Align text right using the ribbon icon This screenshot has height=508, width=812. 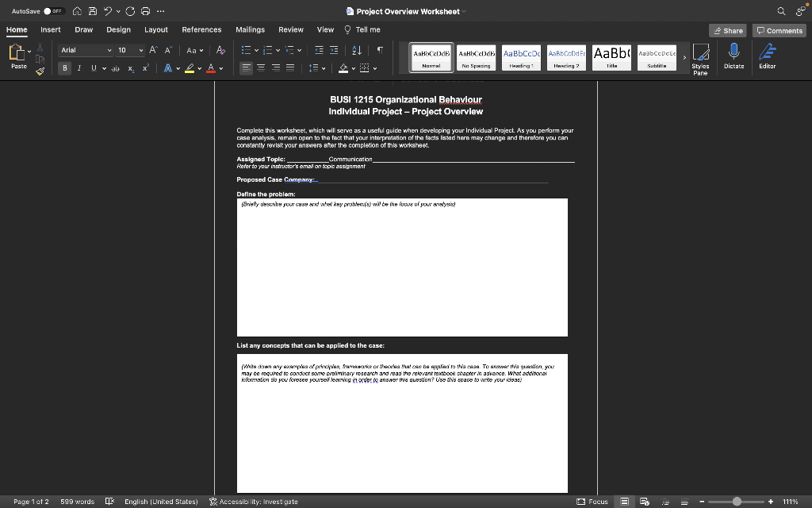tap(276, 68)
